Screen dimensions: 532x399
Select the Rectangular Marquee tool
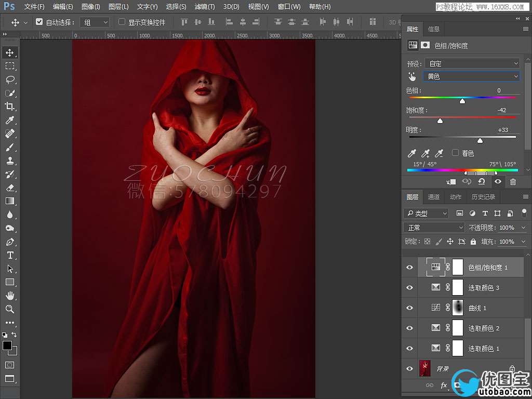point(10,66)
